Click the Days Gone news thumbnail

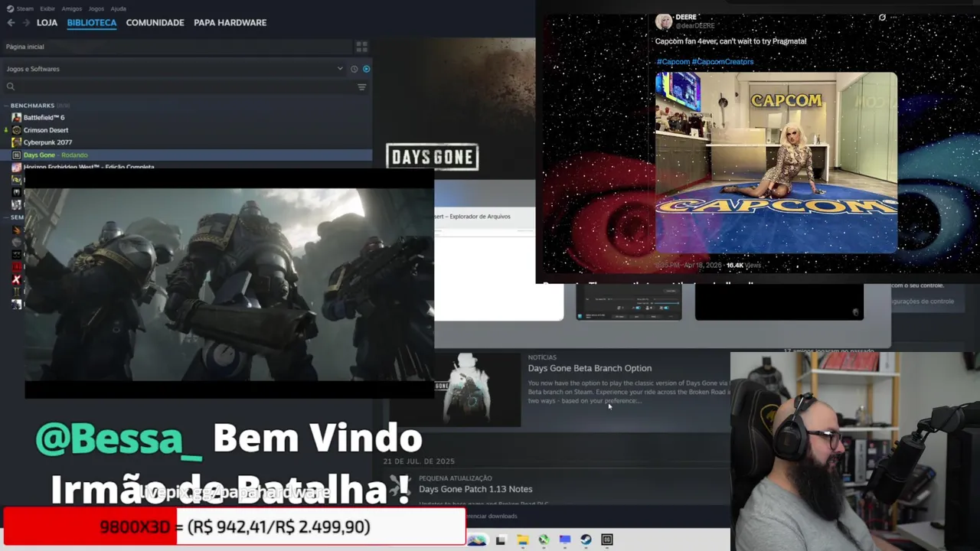478,390
